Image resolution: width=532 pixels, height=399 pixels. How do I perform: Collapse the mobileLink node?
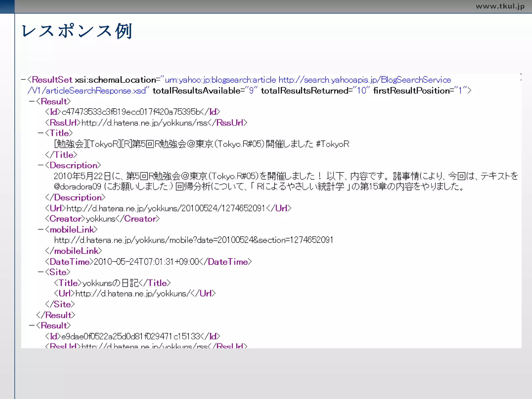pyautogui.click(x=41, y=230)
